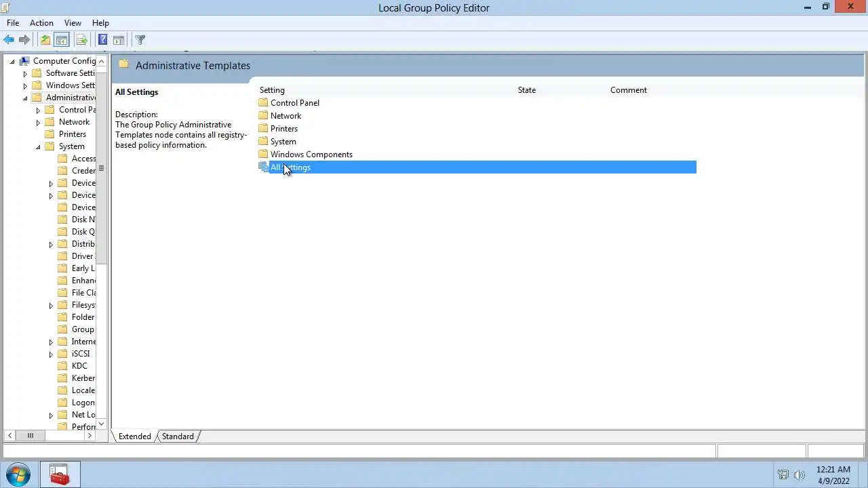Click the Forward arrow in the toolbar

(x=24, y=40)
